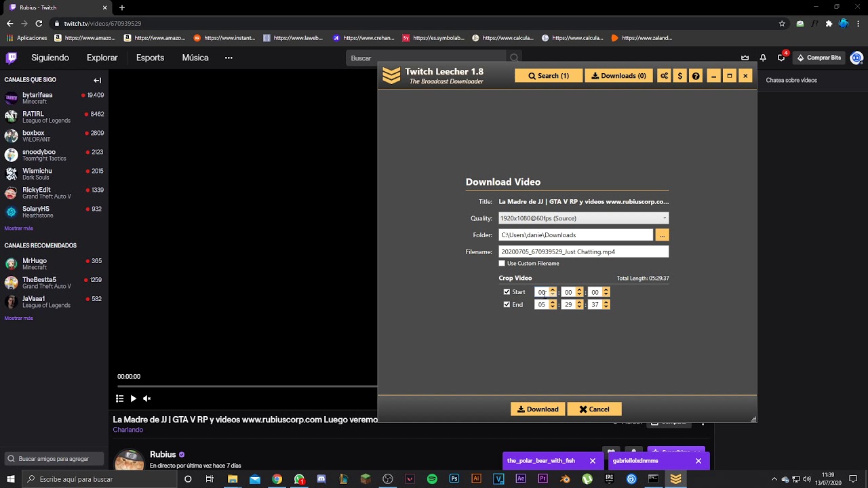Viewport: 868px width, 488px height.
Task: Open Blender from the taskbar
Action: [565, 479]
